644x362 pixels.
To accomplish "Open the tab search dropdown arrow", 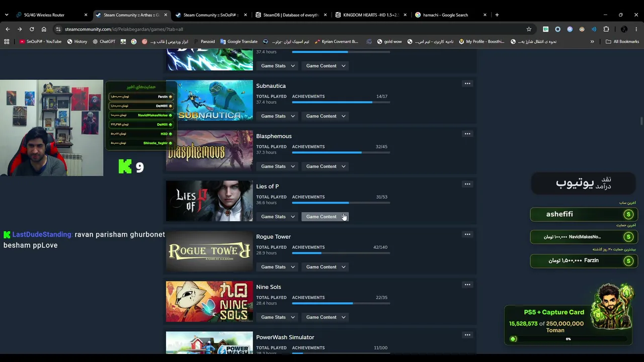I will pyautogui.click(x=7, y=15).
